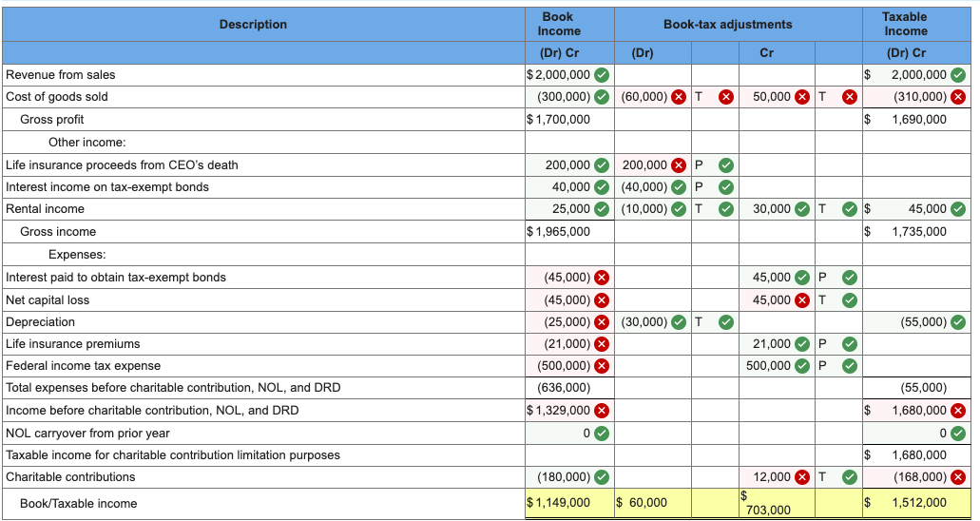Click the Gross profit 1,690,000 taxable value
This screenshot has height=521, width=980.
click(919, 120)
